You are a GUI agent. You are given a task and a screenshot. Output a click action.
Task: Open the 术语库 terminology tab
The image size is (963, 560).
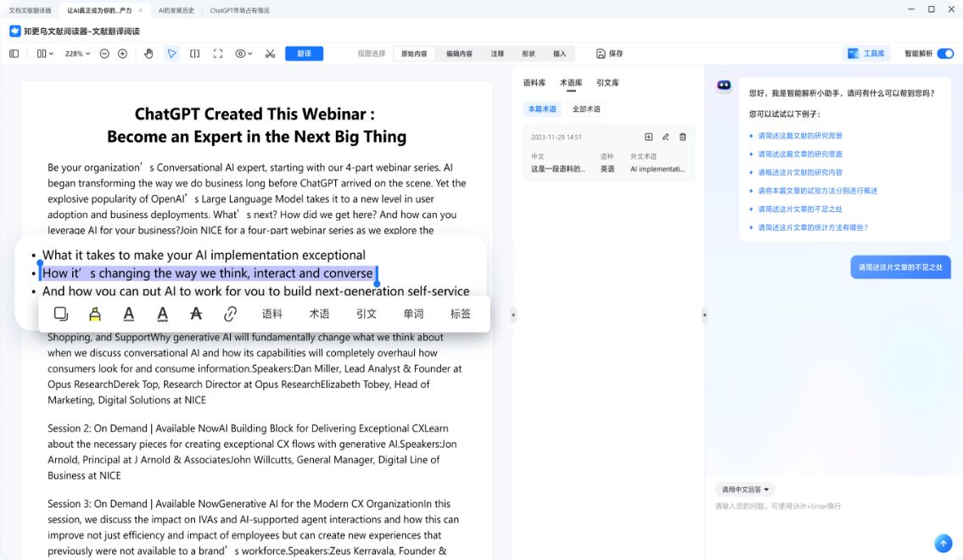pos(571,83)
